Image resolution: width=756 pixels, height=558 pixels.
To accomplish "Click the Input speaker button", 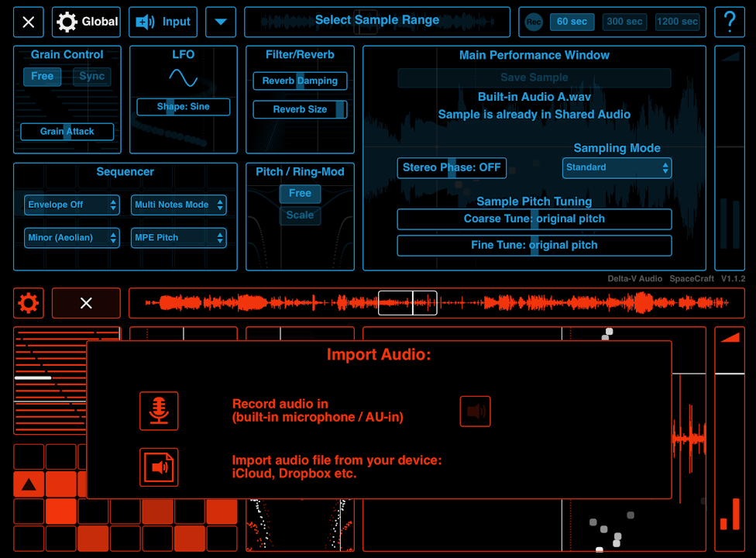I will click(163, 22).
